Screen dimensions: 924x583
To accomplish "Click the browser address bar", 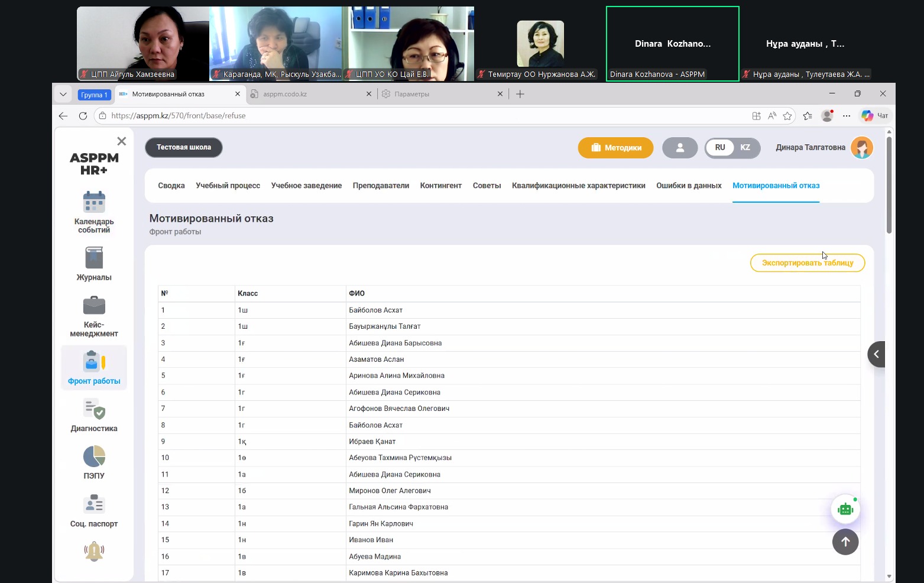I will point(414,116).
